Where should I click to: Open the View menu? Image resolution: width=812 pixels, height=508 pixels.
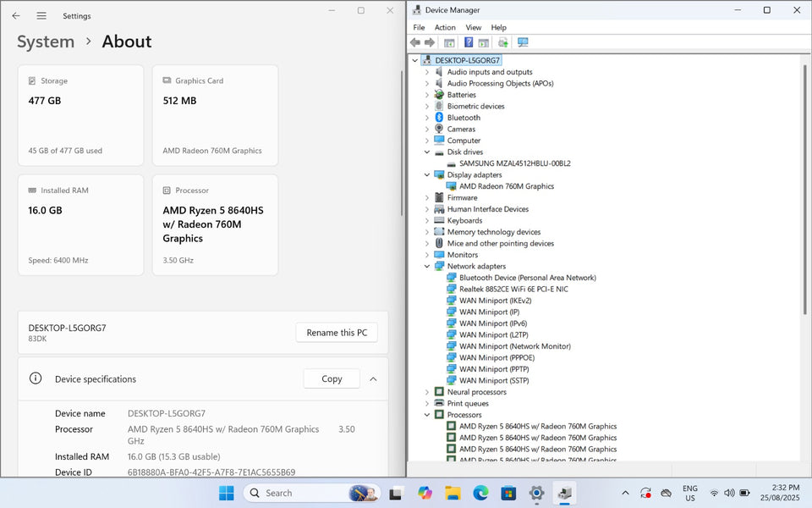(x=474, y=27)
